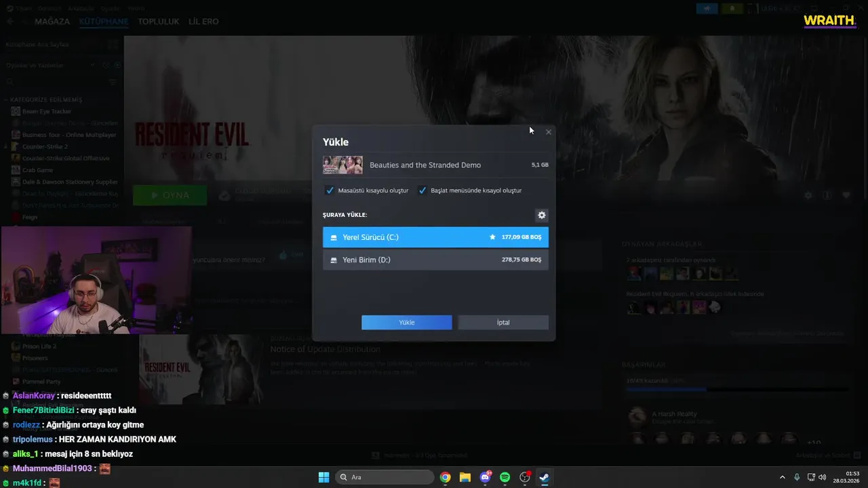Expand Oyunlar ve Yazılımlar filter dropdown
Viewport: 868px width, 488px height.
pyautogui.click(x=92, y=65)
